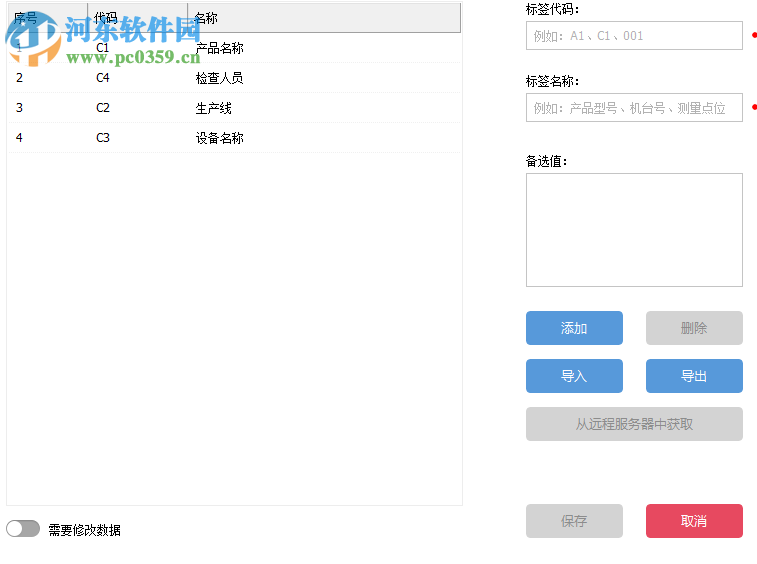The height and width of the screenshot is (564, 757).
Task: Click the 名称 column header
Action: (x=324, y=18)
